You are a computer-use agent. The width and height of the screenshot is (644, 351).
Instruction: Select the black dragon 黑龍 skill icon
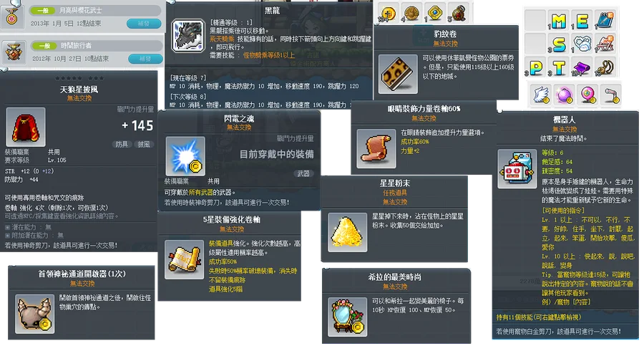(x=187, y=36)
